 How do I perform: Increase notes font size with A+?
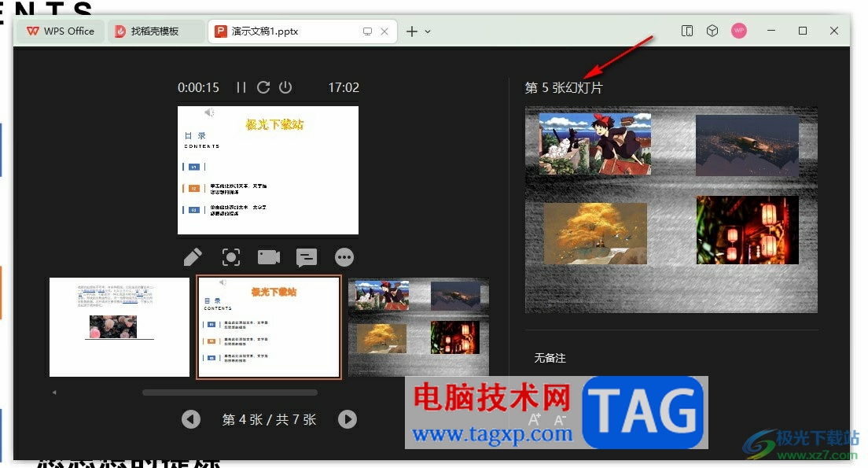pos(534,419)
